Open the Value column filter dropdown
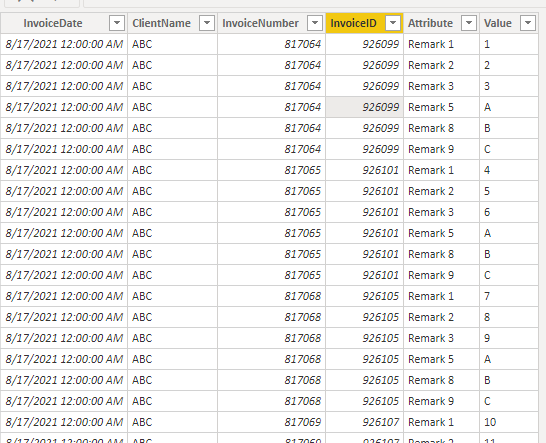Image resolution: width=546 pixels, height=443 pixels. click(x=528, y=23)
